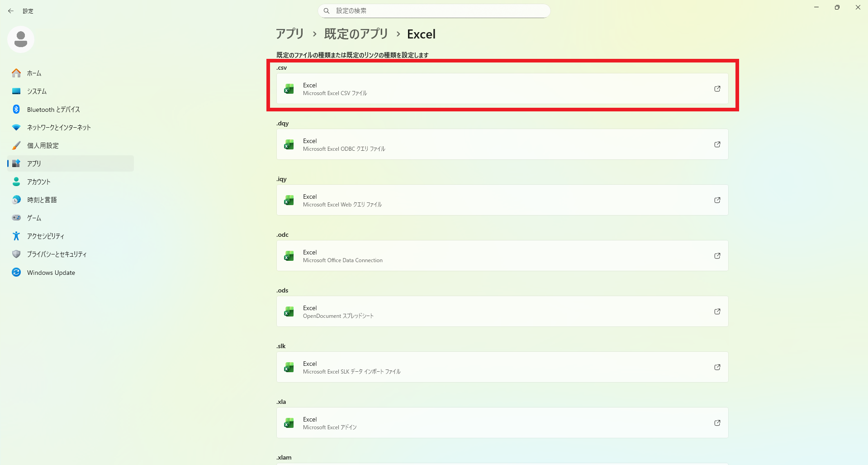The image size is (868, 465).
Task: Select Bluetooth とデバイス in sidebar
Action: pyautogui.click(x=53, y=110)
